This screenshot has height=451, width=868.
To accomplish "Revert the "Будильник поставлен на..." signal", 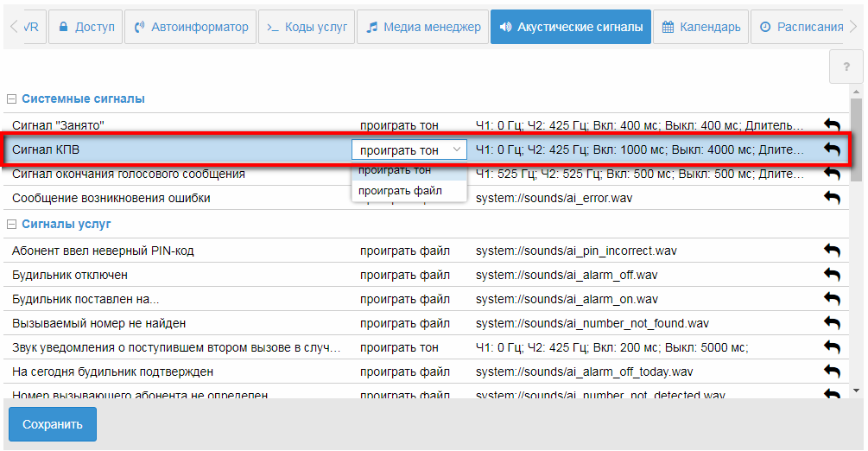I will [832, 299].
